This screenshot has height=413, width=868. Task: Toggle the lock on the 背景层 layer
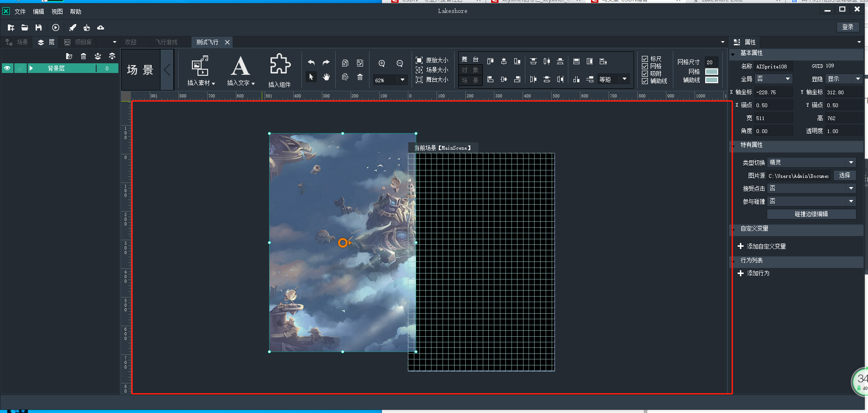tap(20, 68)
